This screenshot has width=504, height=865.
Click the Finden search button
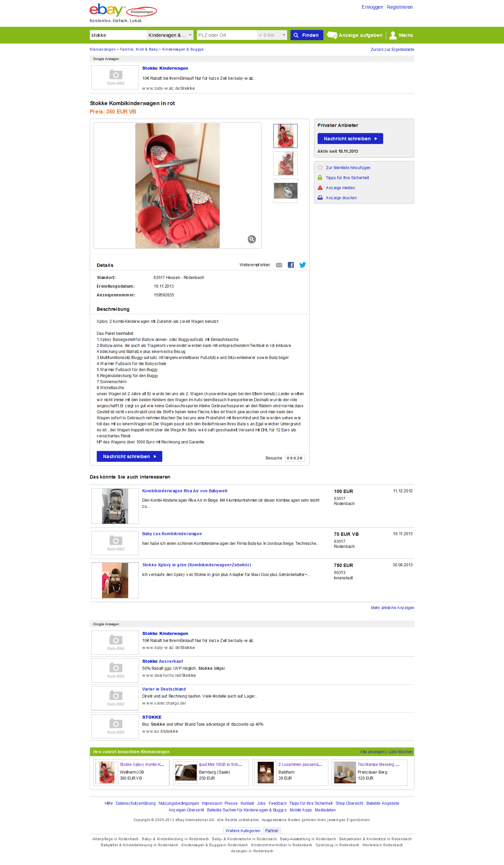tap(307, 35)
